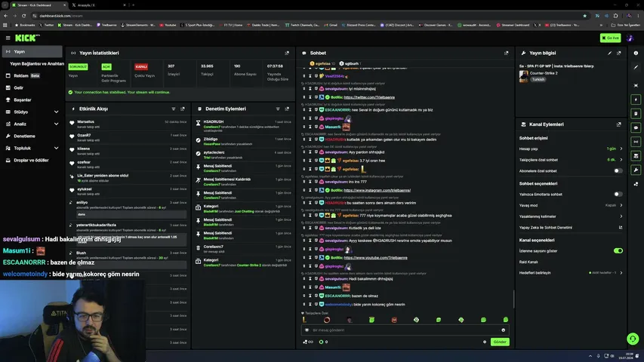Pop out the Yayın bilgisi panel
Screen dimensions: 644x362
click(619, 53)
